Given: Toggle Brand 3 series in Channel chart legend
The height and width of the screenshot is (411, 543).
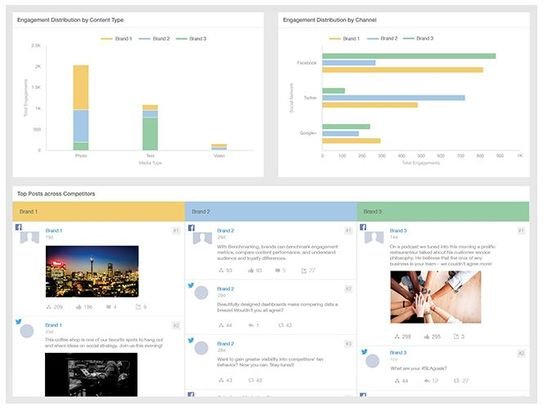Looking at the screenshot, I should point(418,38).
